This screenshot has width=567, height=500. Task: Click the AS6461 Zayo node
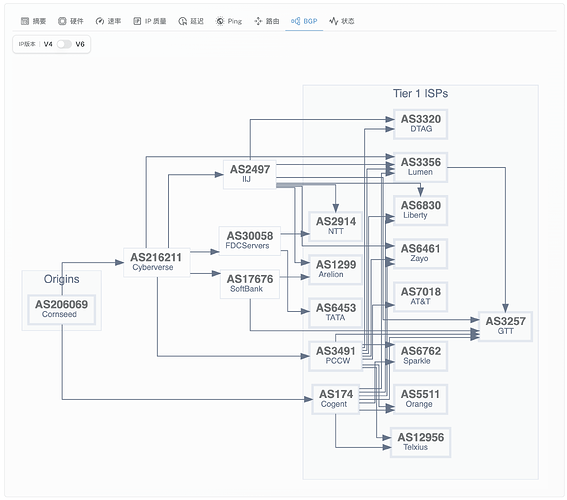pyautogui.click(x=421, y=253)
